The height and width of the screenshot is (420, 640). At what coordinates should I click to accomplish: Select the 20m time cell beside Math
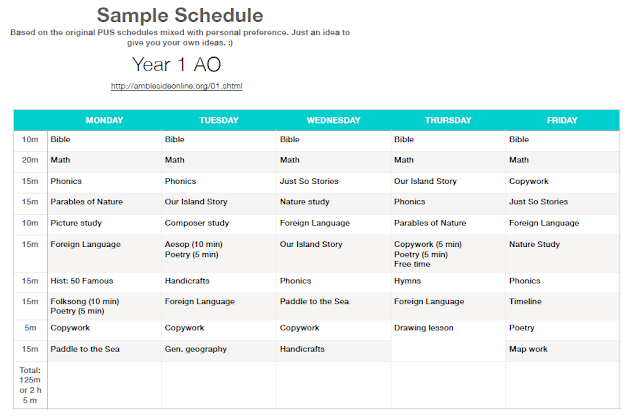coord(30,160)
